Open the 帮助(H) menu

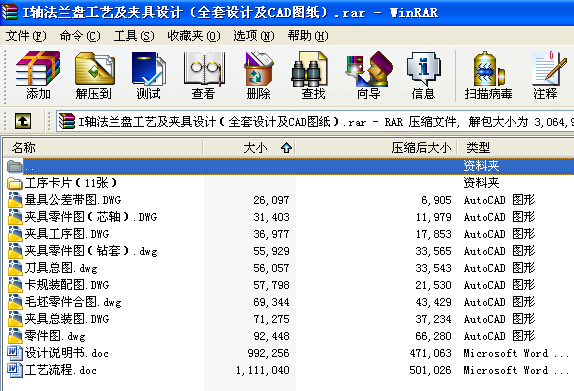pos(308,36)
